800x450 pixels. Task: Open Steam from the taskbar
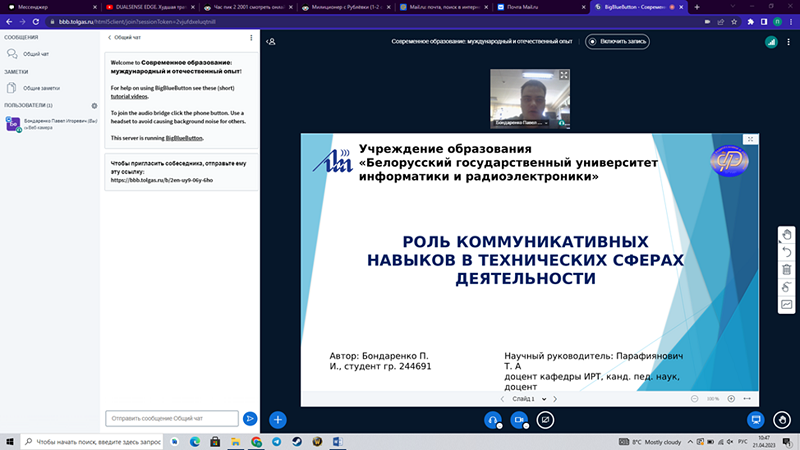[x=297, y=442]
